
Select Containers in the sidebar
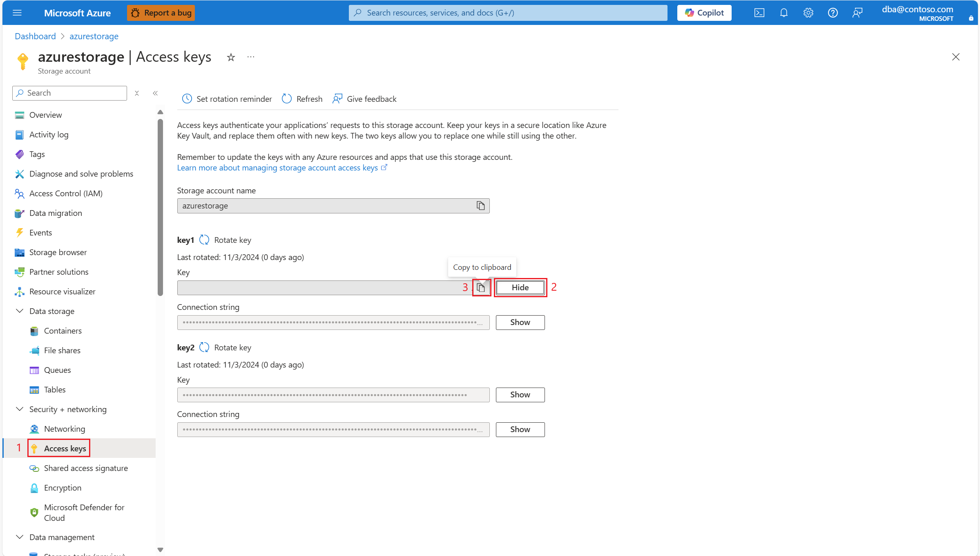(63, 331)
